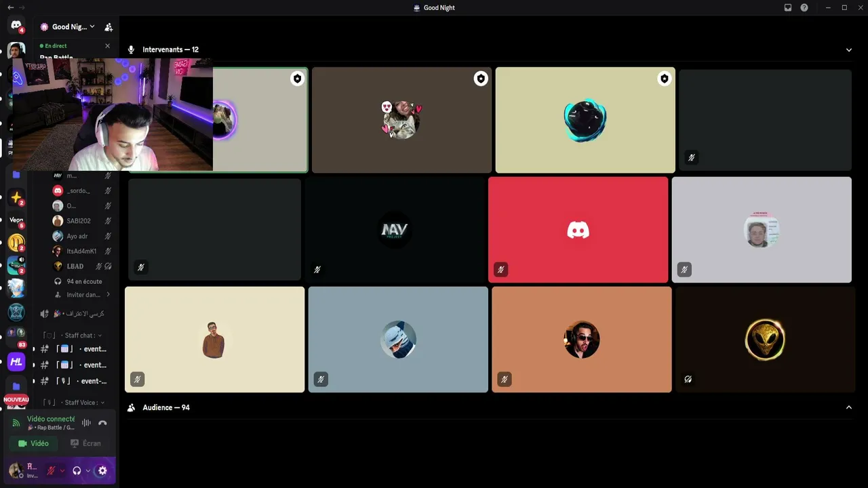Open ItsAd4mK1 in the speaker list

click(x=81, y=251)
